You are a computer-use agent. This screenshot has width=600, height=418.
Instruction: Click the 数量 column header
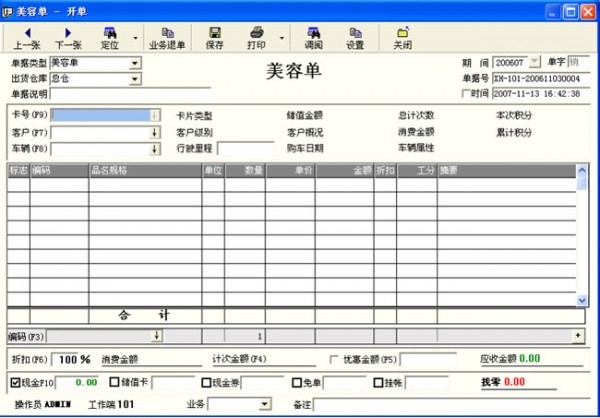coord(245,171)
